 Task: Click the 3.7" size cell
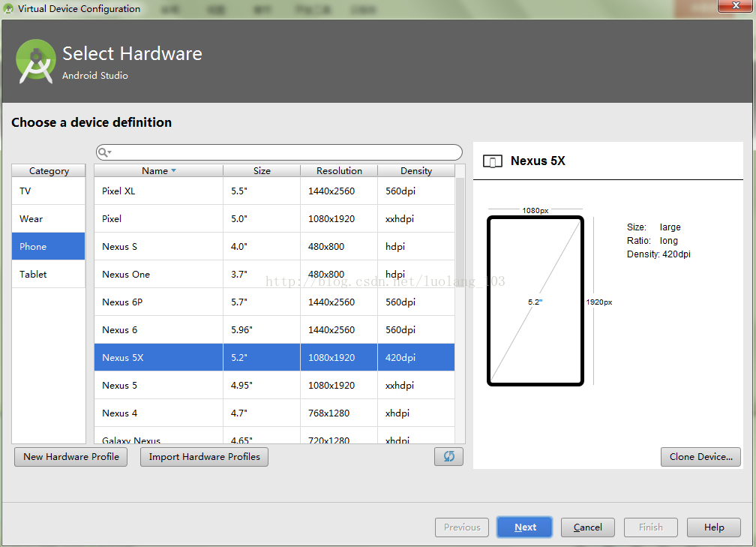point(262,275)
